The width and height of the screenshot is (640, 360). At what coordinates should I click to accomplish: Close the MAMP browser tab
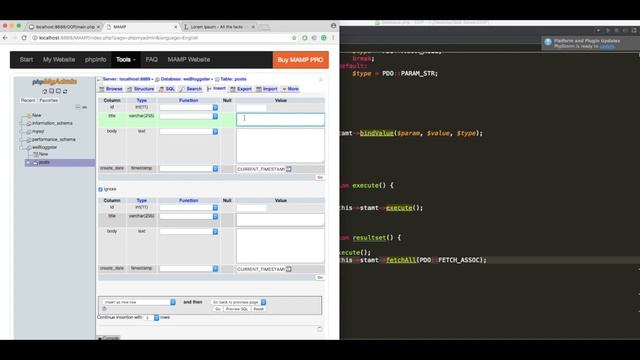coord(176,27)
